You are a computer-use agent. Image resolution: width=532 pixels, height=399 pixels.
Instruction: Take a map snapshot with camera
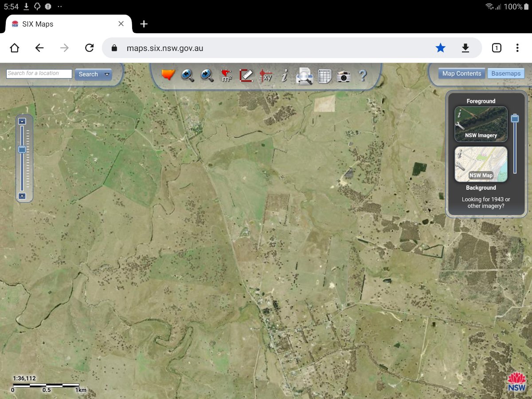(x=344, y=76)
